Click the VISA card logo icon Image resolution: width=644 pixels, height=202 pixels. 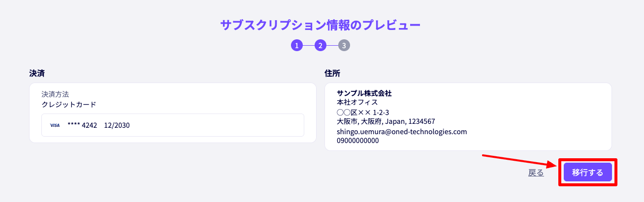pos(55,125)
